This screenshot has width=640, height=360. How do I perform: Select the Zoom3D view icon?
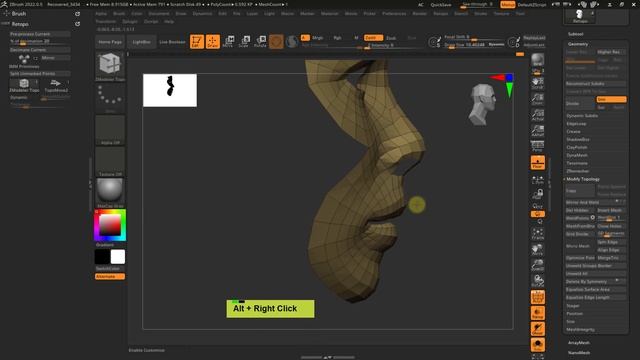[x=538, y=265]
